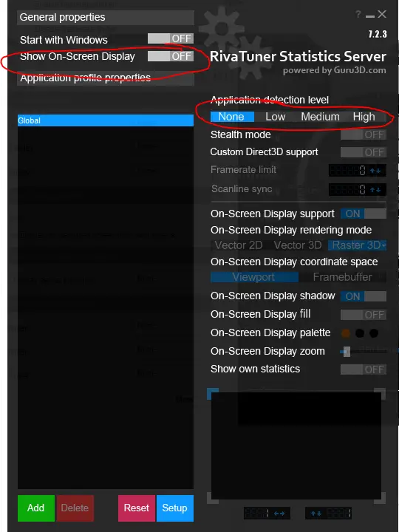Image resolution: width=399 pixels, height=532 pixels.
Task: Click the On-Screen Display rendering mode label
Action: (x=291, y=230)
